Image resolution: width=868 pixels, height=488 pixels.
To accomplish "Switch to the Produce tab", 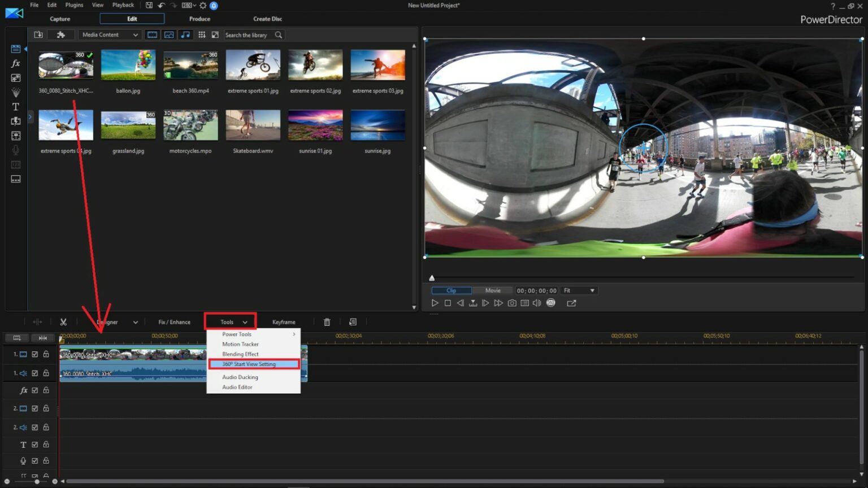I will (199, 19).
